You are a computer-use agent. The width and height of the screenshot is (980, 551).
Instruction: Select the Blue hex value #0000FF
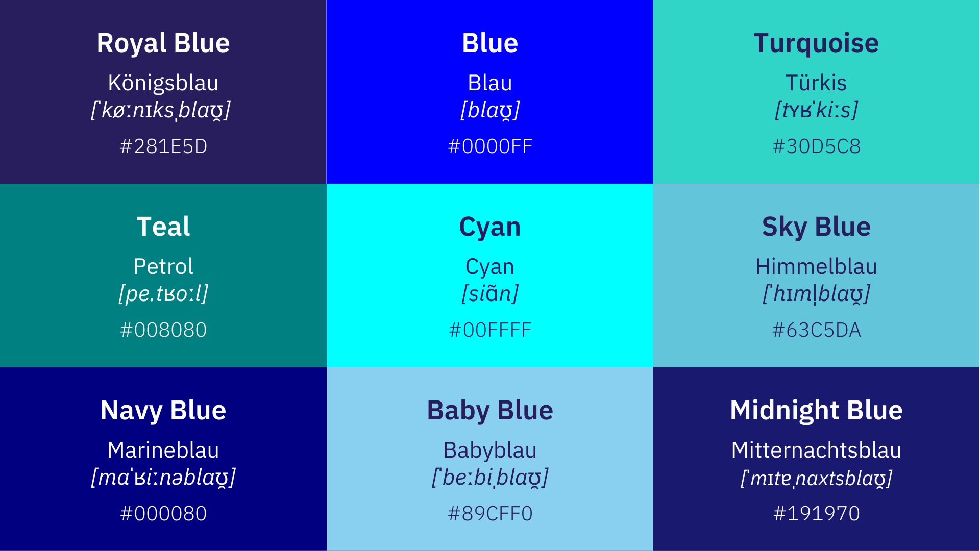coord(489,146)
